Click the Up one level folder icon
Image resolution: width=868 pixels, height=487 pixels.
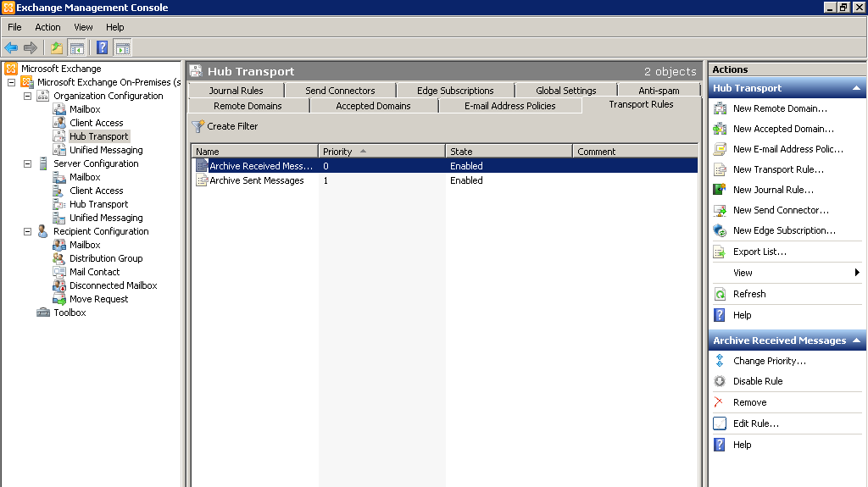[x=57, y=48]
